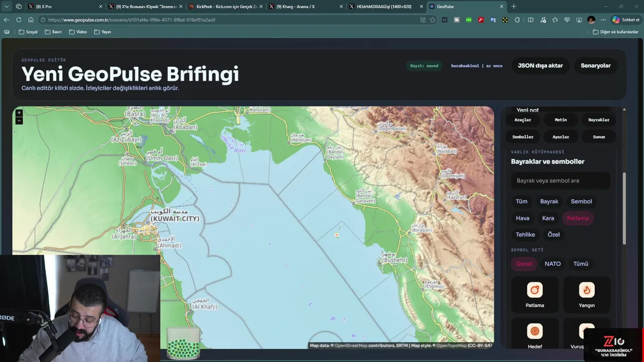Screen dimensions: 644x362
Task: Open the Araçlar panel tab
Action: coord(523,120)
